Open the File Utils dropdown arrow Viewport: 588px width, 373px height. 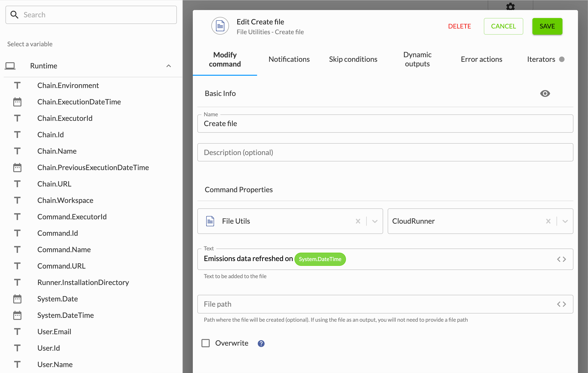375,221
